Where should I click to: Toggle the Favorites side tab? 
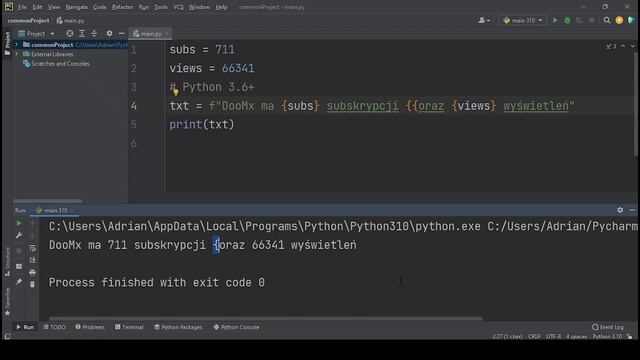pyautogui.click(x=7, y=302)
